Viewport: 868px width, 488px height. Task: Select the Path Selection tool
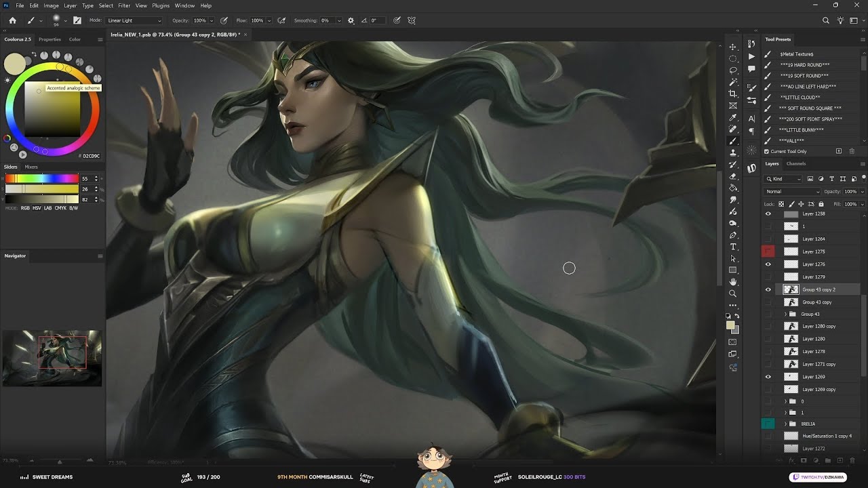(732, 258)
